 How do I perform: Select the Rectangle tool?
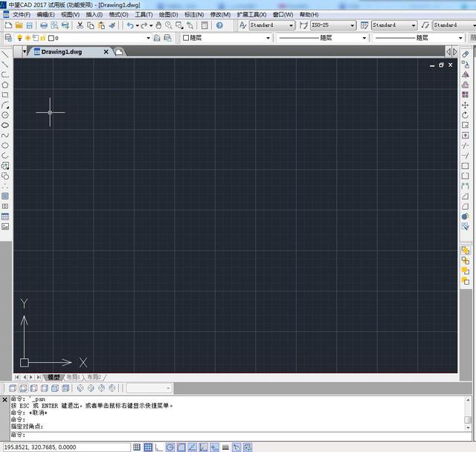[x=5, y=95]
